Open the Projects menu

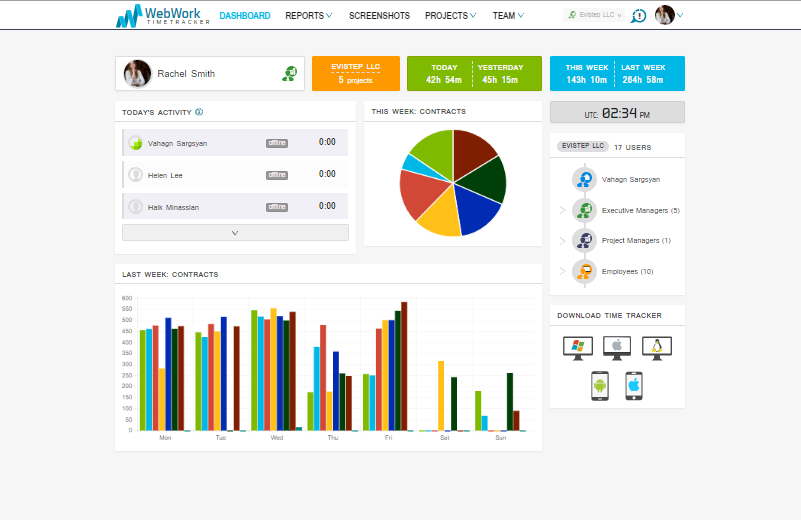tap(450, 16)
